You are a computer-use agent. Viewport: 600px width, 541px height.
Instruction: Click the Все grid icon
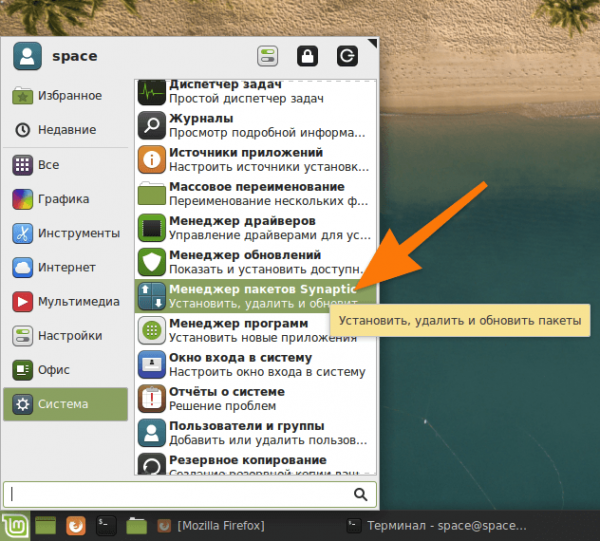(23, 165)
